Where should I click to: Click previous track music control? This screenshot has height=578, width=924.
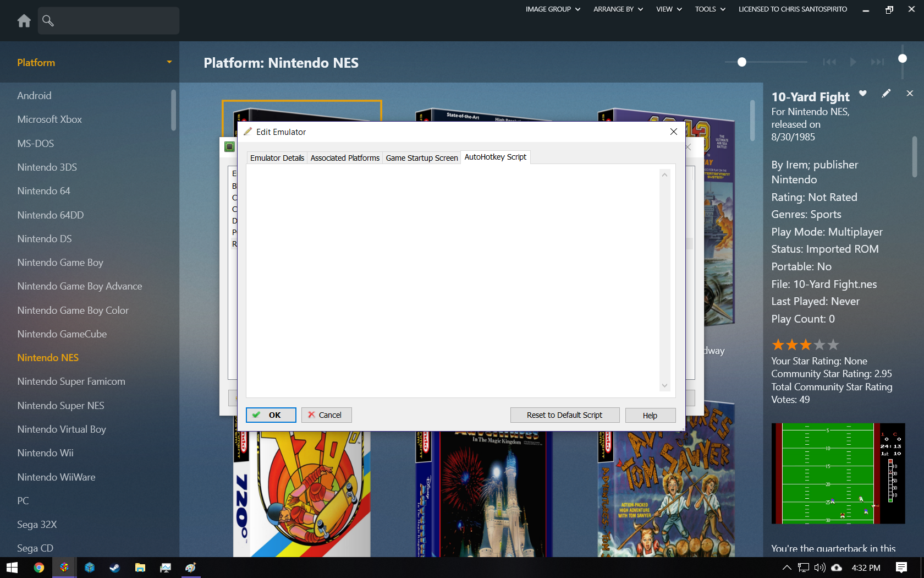click(x=829, y=62)
